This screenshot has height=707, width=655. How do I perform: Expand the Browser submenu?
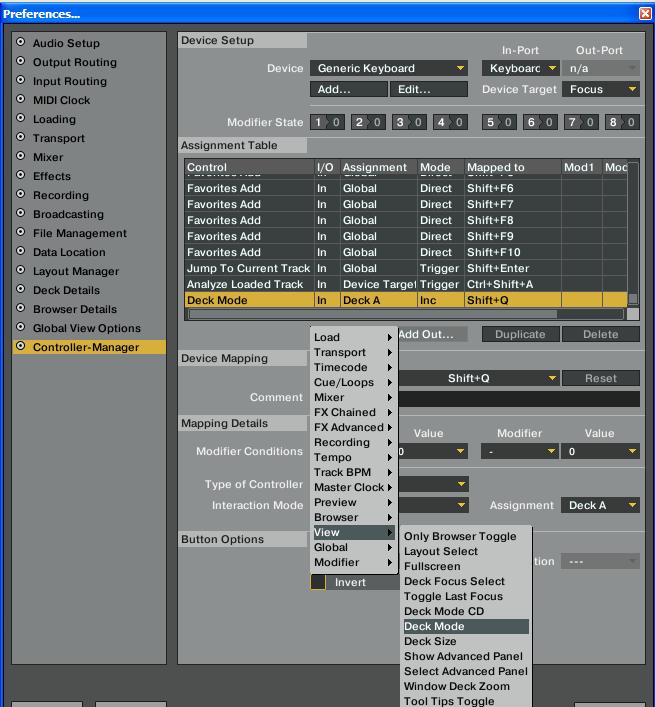353,517
